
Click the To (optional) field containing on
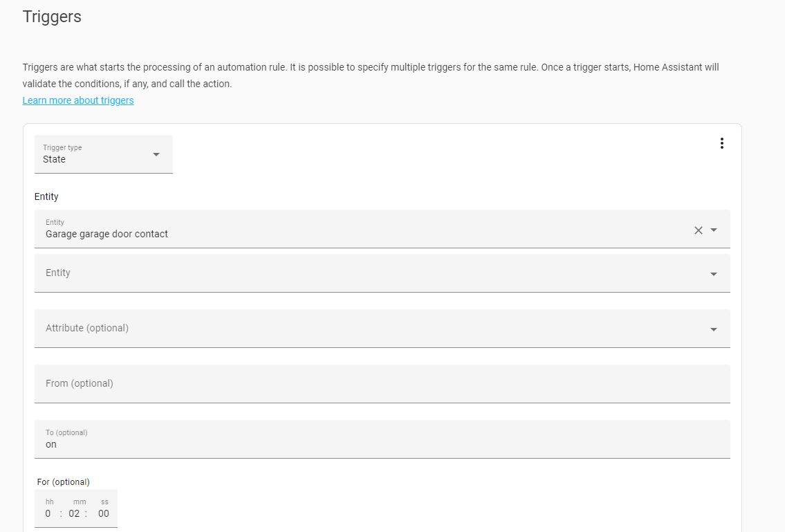coord(382,439)
